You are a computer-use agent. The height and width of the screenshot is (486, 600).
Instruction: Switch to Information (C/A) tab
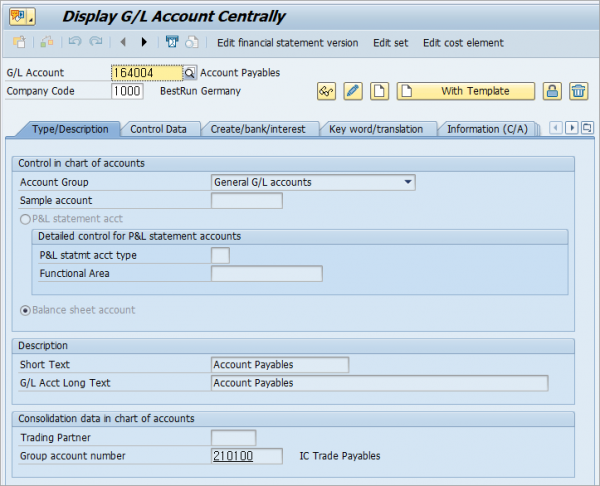click(488, 129)
